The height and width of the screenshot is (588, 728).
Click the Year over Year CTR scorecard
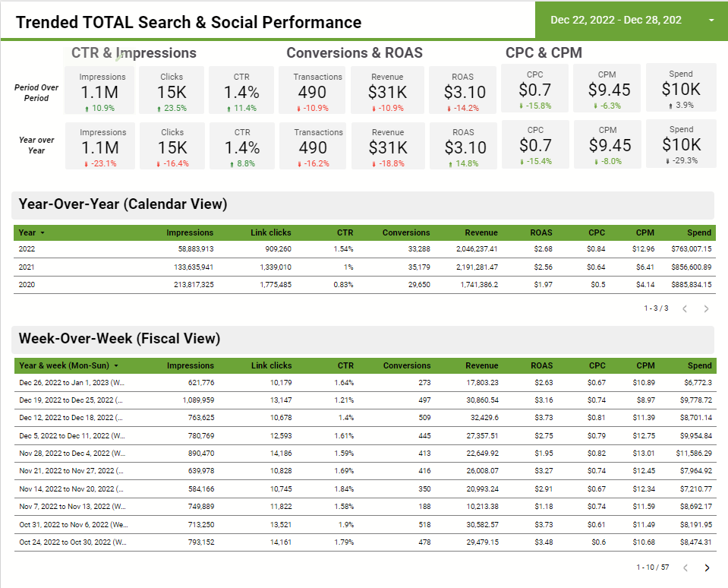pyautogui.click(x=242, y=146)
